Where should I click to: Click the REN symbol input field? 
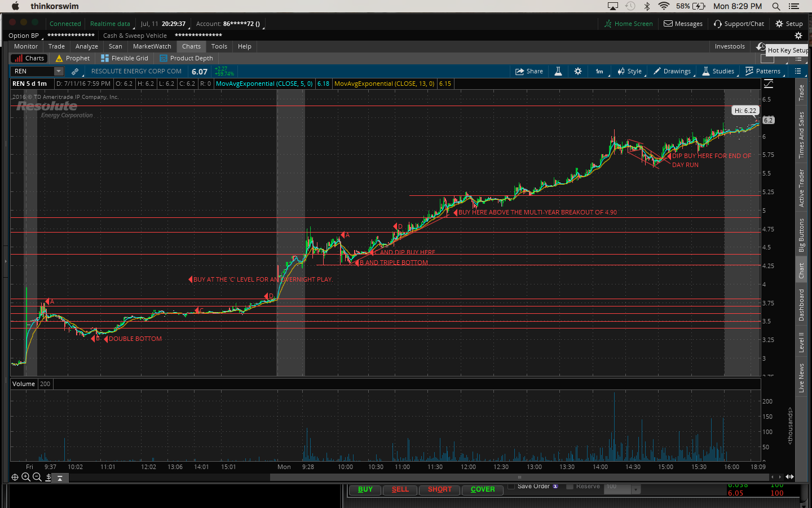33,71
